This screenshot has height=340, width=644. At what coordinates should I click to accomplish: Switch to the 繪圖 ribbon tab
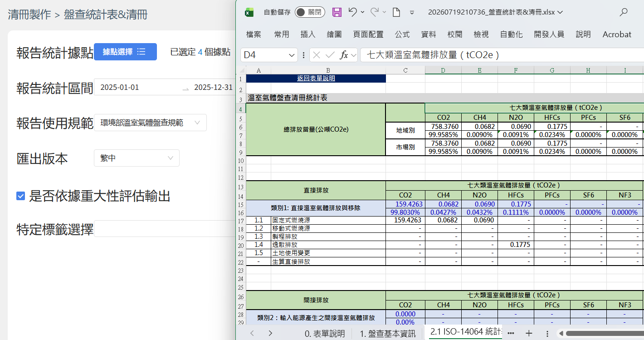click(334, 34)
